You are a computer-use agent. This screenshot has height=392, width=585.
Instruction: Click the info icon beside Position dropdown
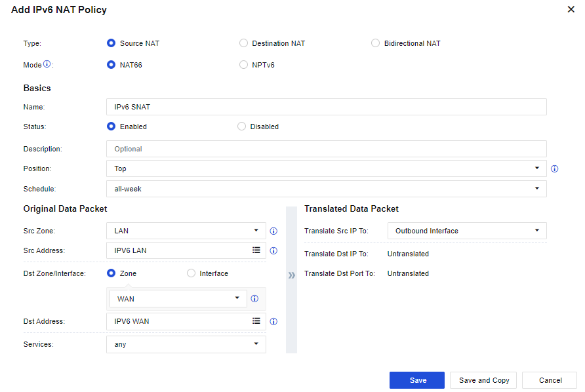point(554,168)
